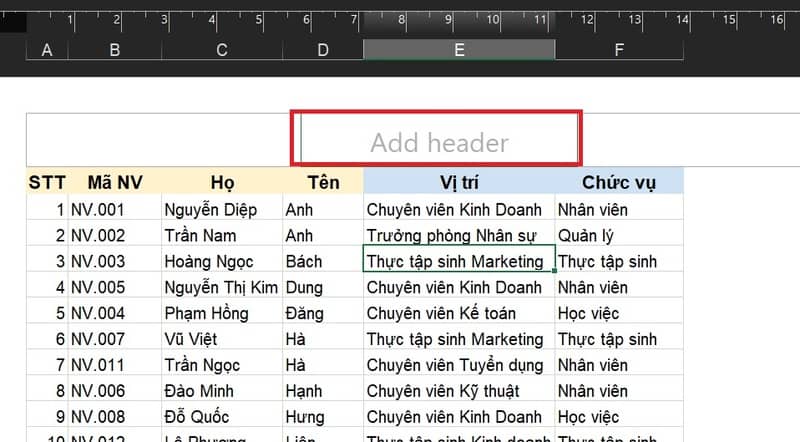
Task: Select column C header
Action: (222, 50)
